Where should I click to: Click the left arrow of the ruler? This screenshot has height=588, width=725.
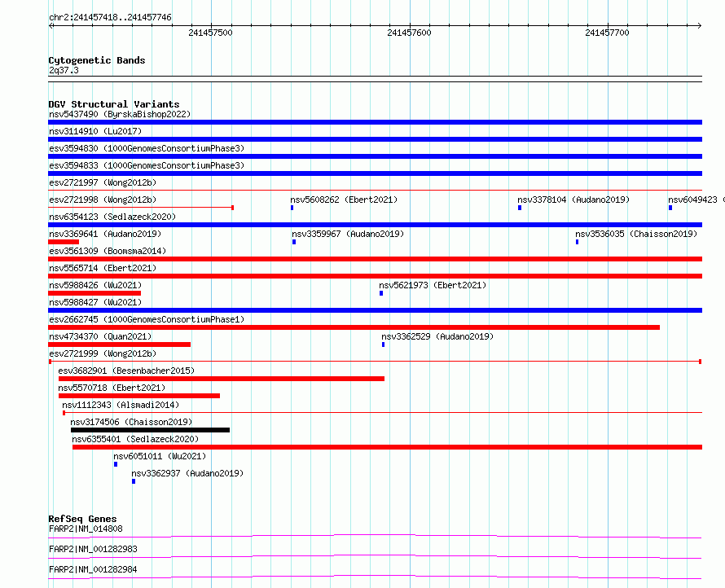click(x=51, y=26)
